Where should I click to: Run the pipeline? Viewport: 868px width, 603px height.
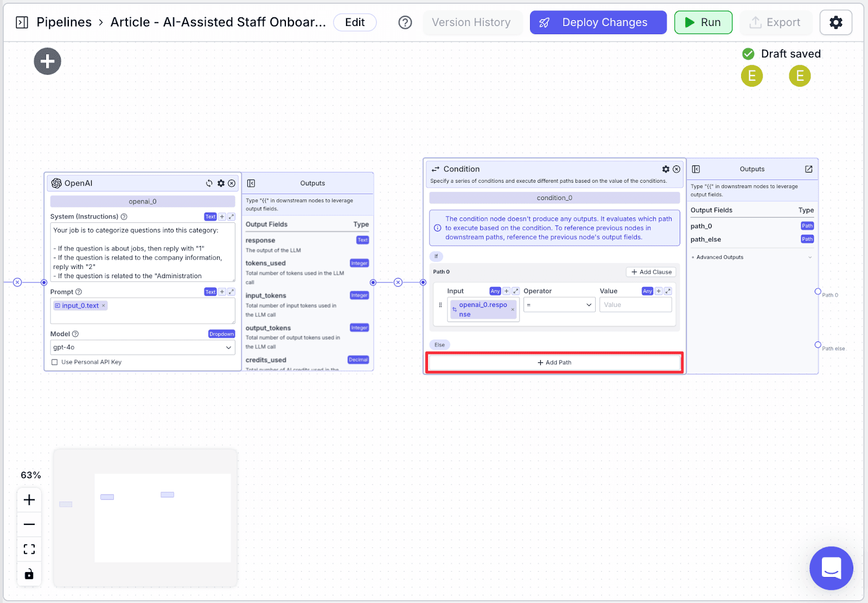pyautogui.click(x=703, y=22)
